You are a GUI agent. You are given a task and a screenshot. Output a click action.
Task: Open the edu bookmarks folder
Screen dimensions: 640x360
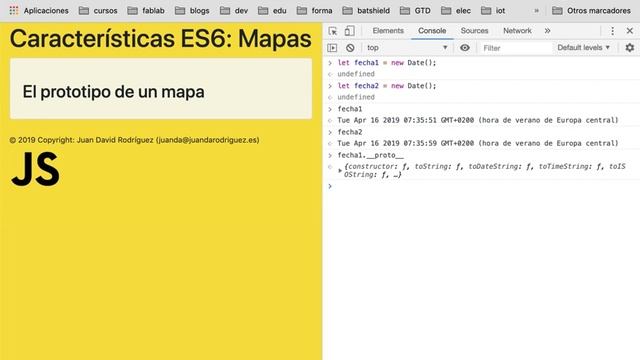pyautogui.click(x=272, y=11)
